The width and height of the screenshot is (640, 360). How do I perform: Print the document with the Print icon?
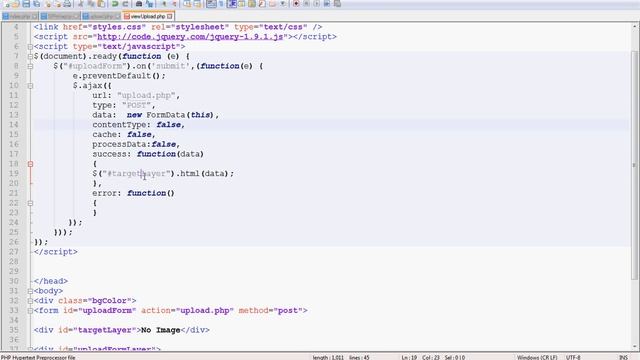pyautogui.click(x=67, y=4)
